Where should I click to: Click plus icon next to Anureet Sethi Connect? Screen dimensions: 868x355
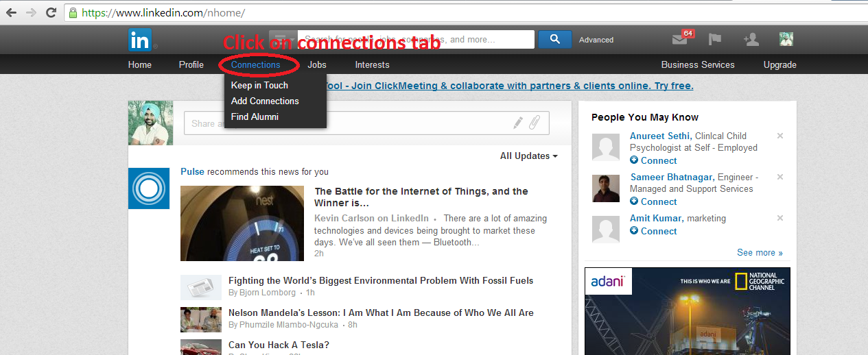(x=634, y=160)
